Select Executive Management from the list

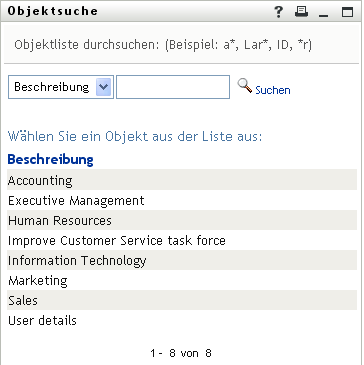(182, 201)
